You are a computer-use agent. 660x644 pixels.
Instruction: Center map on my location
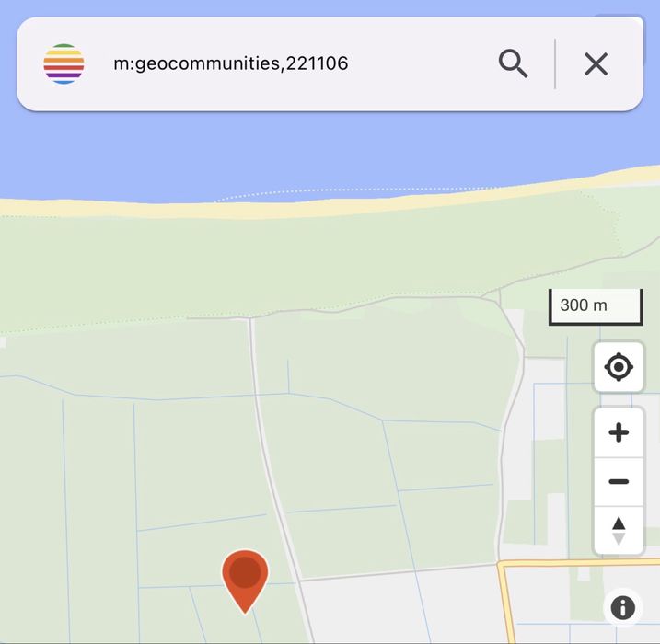[x=619, y=367]
